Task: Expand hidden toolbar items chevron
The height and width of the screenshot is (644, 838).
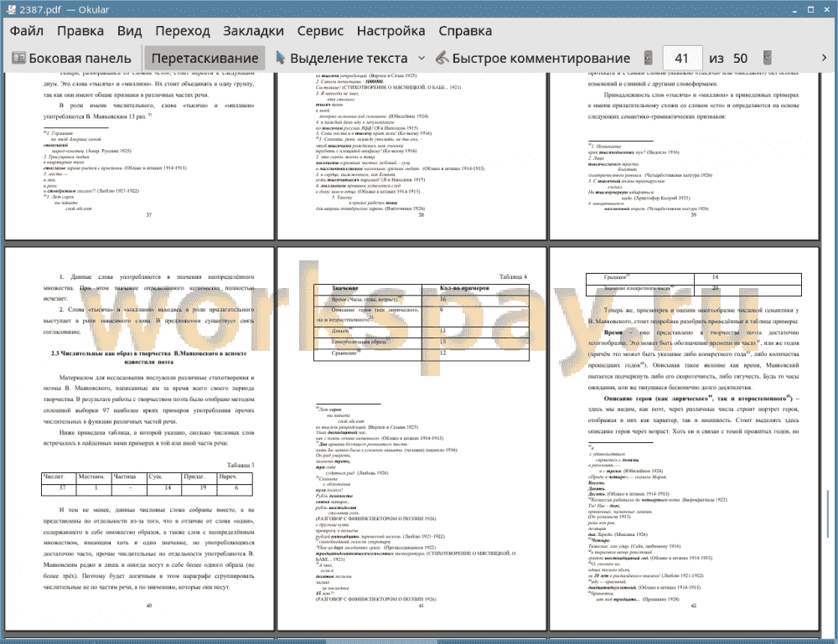Action: tap(824, 58)
